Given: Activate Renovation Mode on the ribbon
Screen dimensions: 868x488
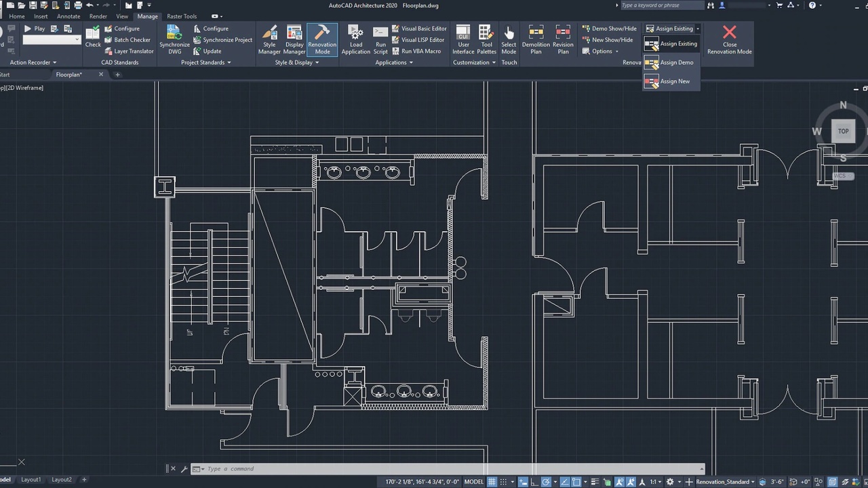Looking at the screenshot, I should (321, 39).
